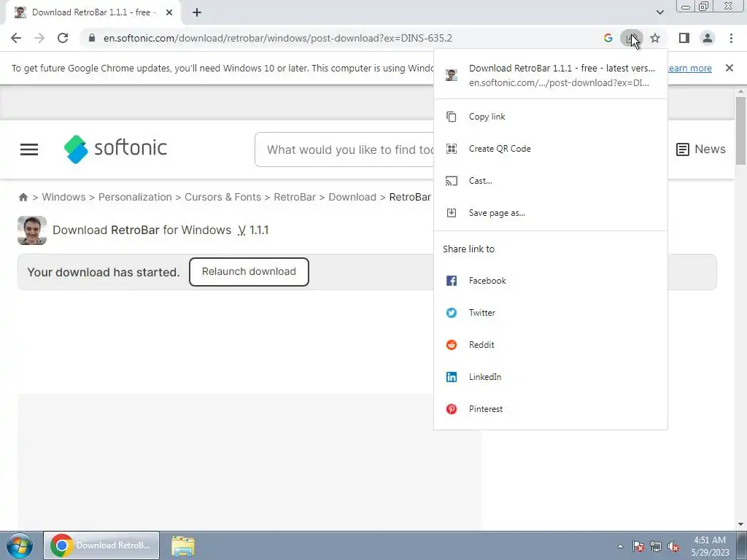Open network status tray icon
747x560 pixels.
(x=656, y=546)
